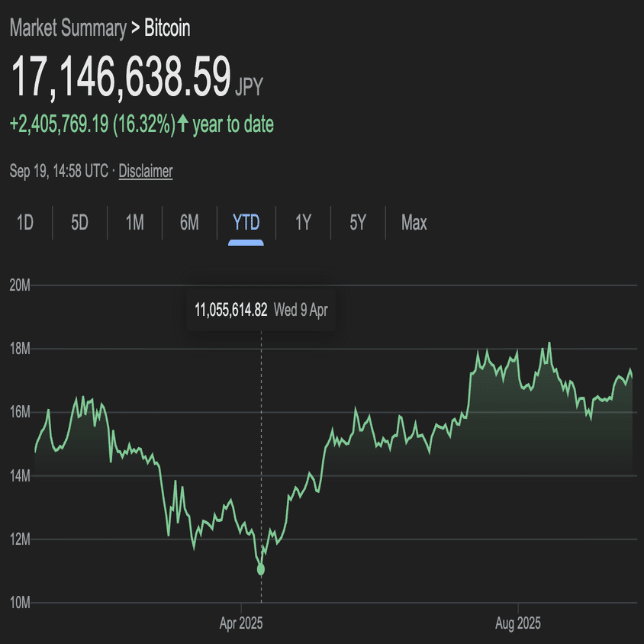The height and width of the screenshot is (644, 644).
Task: Click the 17,146,638.59 price value
Action: [120, 77]
